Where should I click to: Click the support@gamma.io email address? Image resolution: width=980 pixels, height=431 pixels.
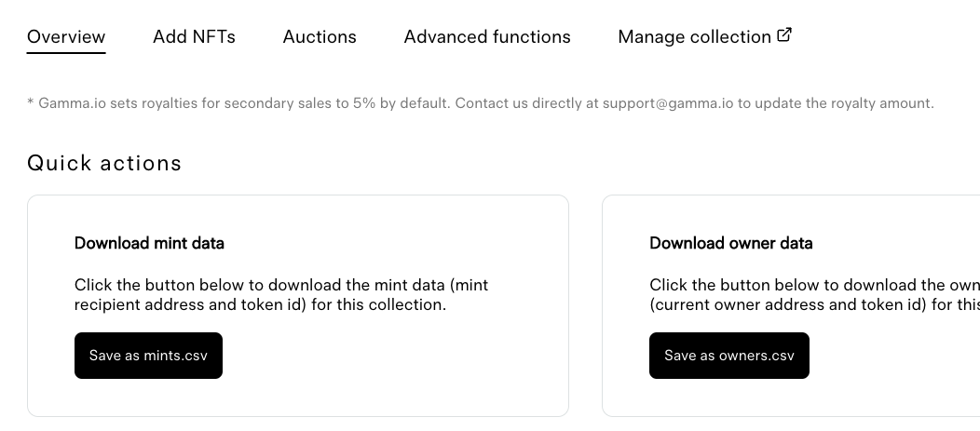coord(668,103)
